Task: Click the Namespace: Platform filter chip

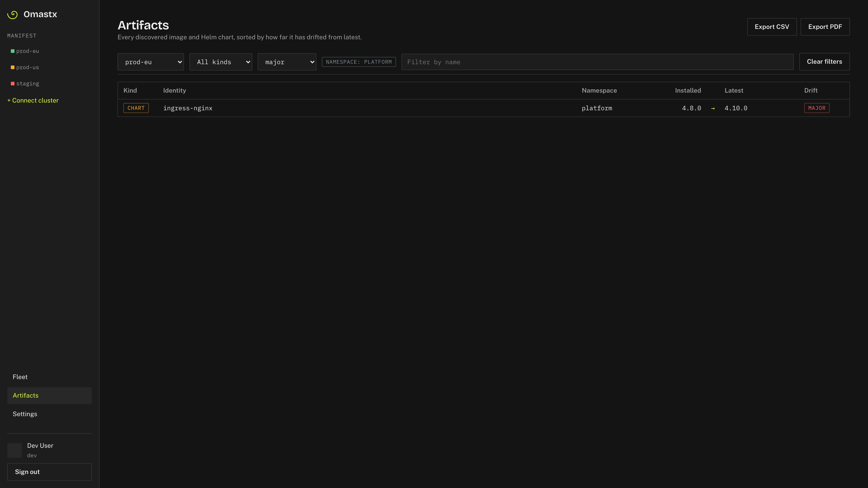Action: point(359,62)
